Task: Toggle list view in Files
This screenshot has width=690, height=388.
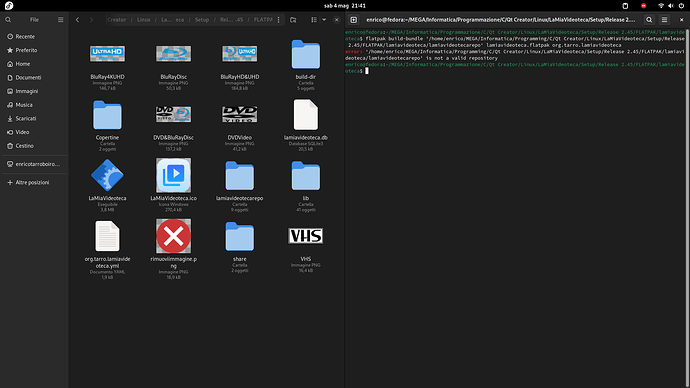Action: (x=314, y=20)
